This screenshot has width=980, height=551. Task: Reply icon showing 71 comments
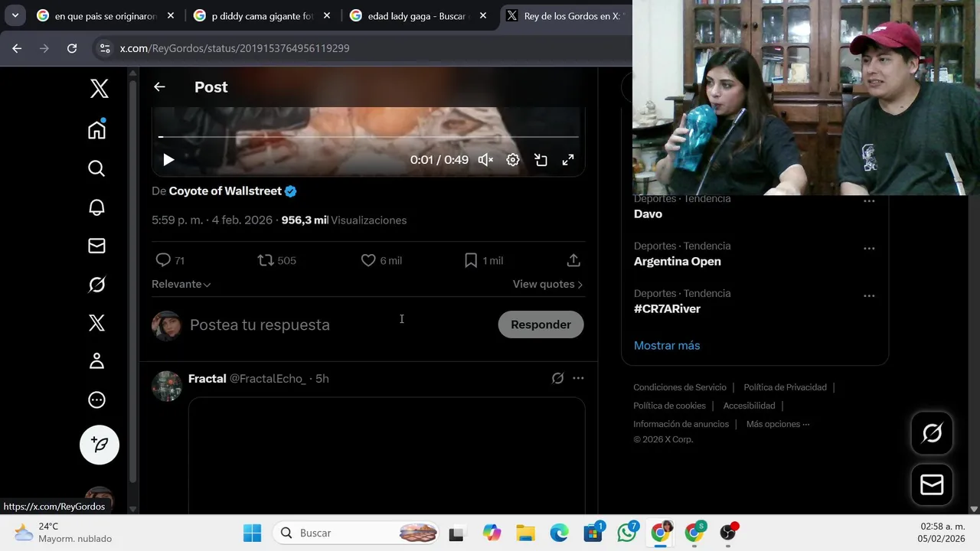[x=170, y=260]
